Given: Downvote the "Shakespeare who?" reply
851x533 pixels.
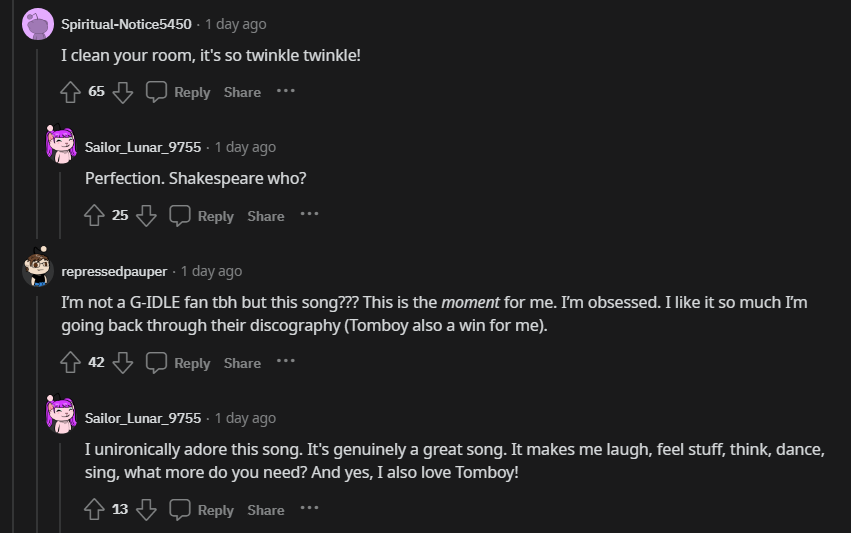Looking at the screenshot, I should pyautogui.click(x=147, y=216).
